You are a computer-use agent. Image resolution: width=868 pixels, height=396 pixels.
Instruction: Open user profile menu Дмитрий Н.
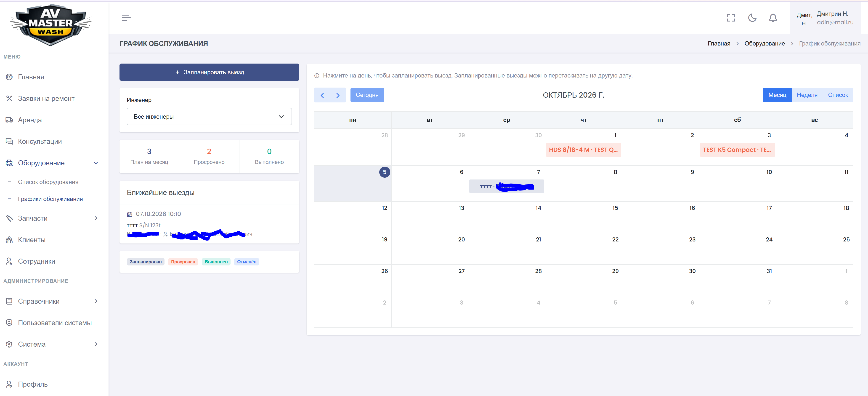[825, 18]
